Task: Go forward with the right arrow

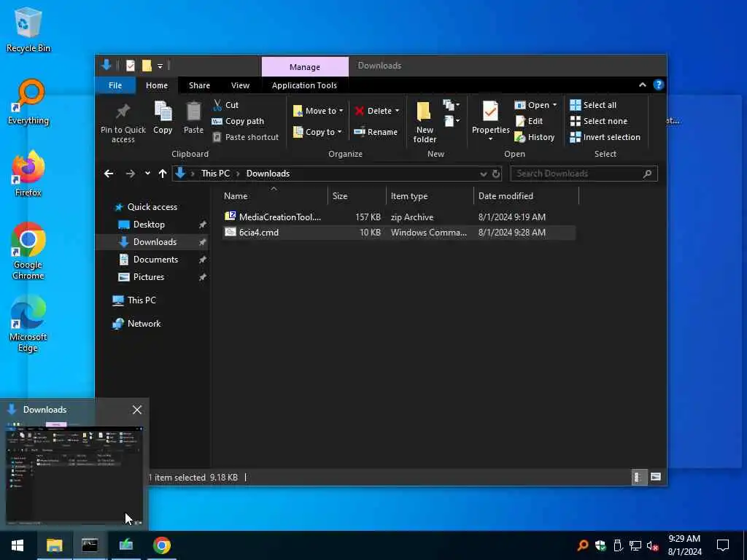Action: (x=130, y=174)
